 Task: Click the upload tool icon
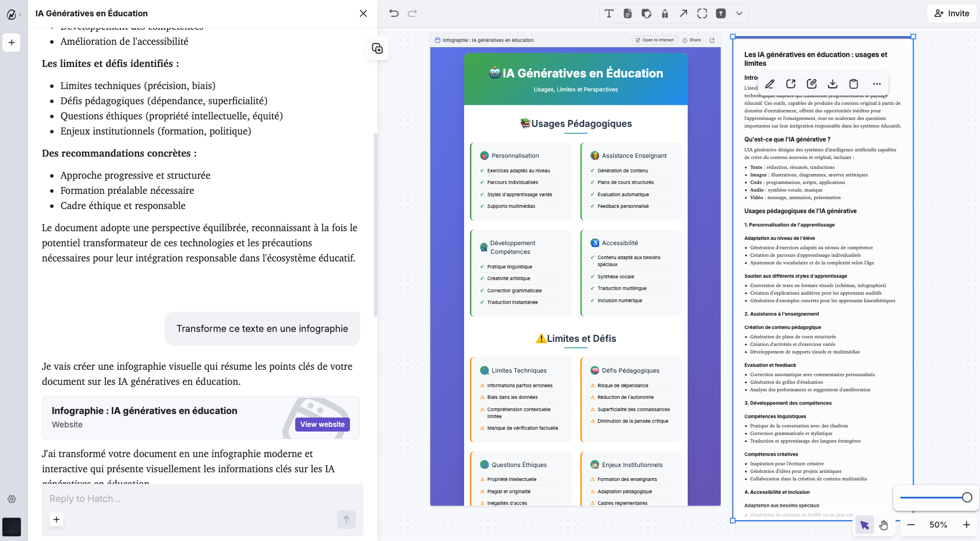[x=721, y=13]
